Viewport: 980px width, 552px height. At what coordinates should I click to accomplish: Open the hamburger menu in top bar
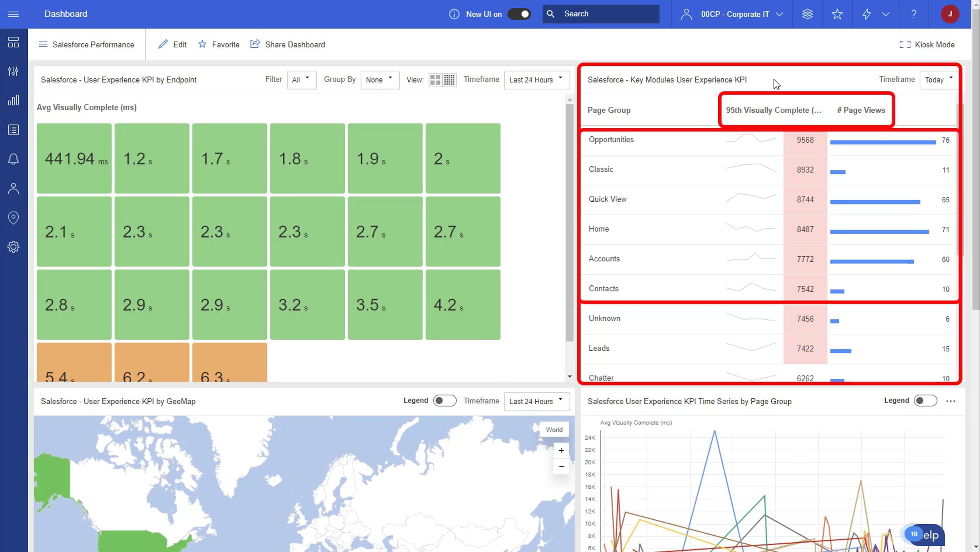13,14
